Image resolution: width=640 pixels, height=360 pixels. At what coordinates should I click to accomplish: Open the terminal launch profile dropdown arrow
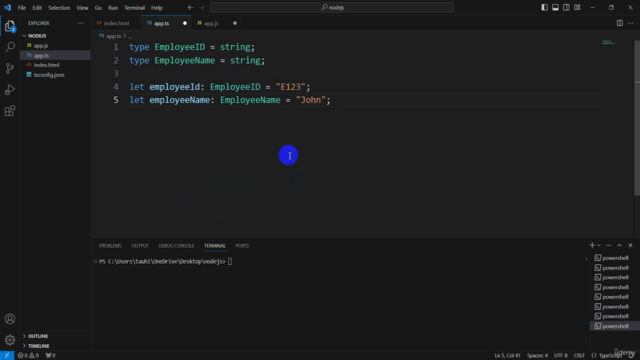pyautogui.click(x=599, y=245)
